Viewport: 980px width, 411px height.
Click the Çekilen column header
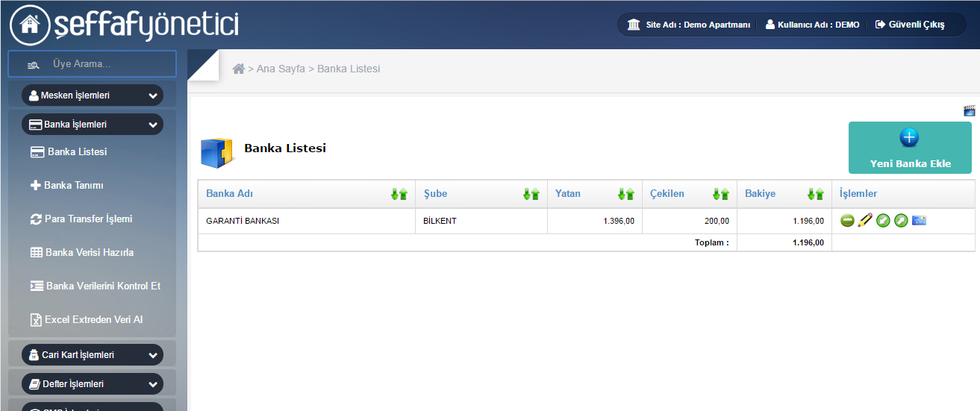(x=667, y=193)
